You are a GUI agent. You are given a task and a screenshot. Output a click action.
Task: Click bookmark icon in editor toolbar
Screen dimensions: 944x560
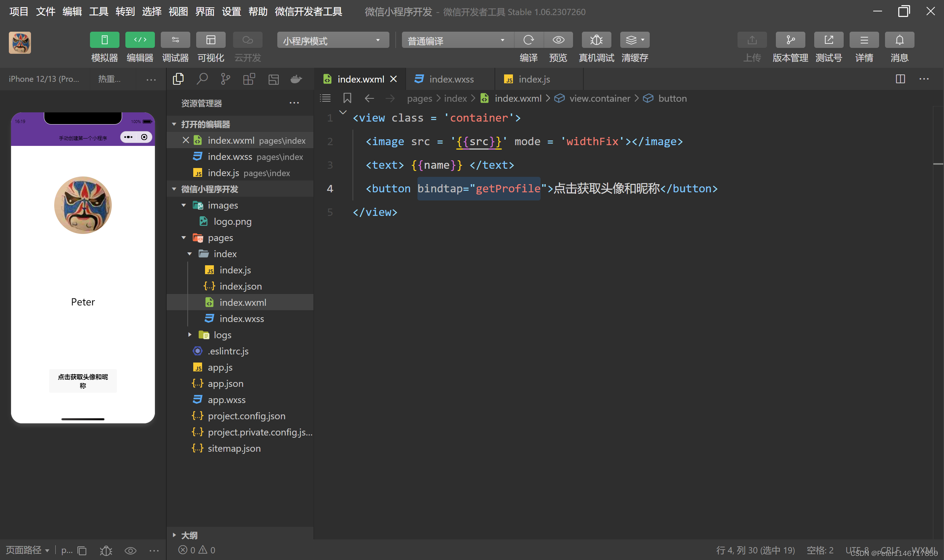click(x=347, y=98)
